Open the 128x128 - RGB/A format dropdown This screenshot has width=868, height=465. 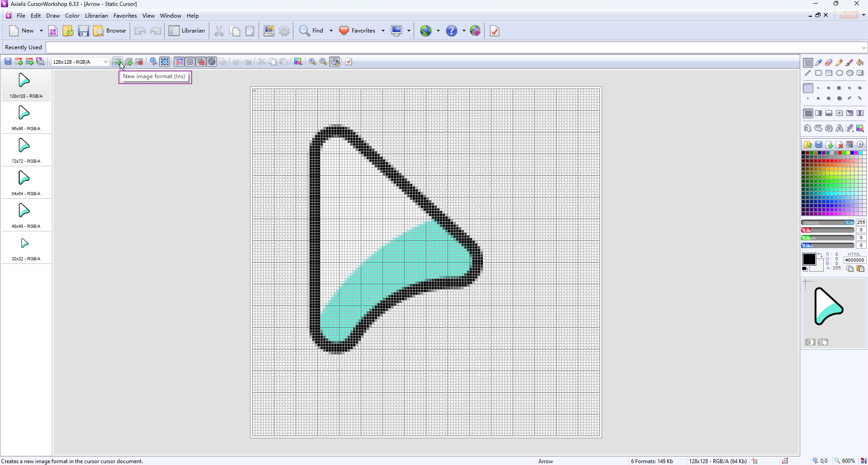click(x=105, y=62)
